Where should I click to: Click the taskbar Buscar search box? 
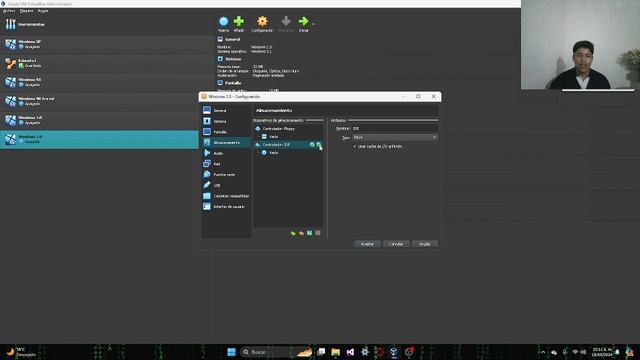(277, 352)
